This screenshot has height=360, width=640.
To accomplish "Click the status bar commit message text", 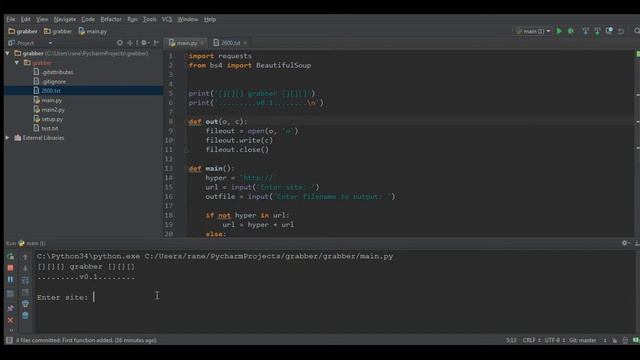I will tap(86, 340).
